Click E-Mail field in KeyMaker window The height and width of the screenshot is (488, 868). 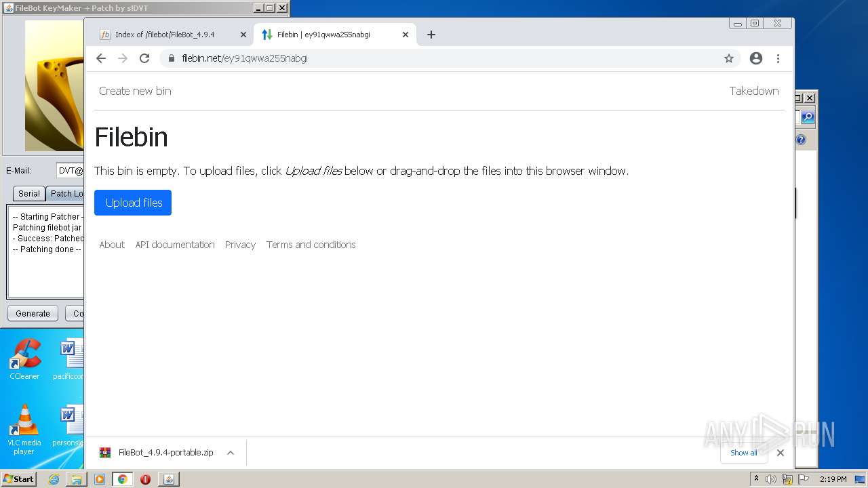click(x=70, y=171)
